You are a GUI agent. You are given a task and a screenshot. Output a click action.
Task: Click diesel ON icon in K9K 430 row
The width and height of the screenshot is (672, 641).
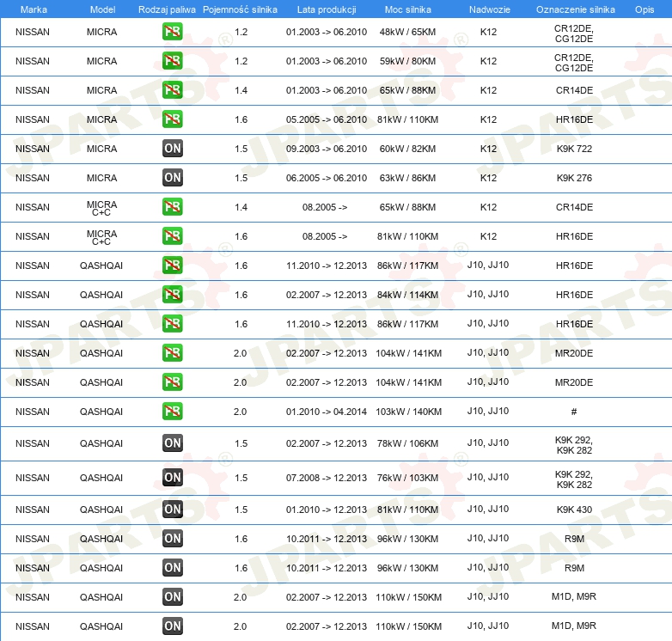click(x=172, y=509)
